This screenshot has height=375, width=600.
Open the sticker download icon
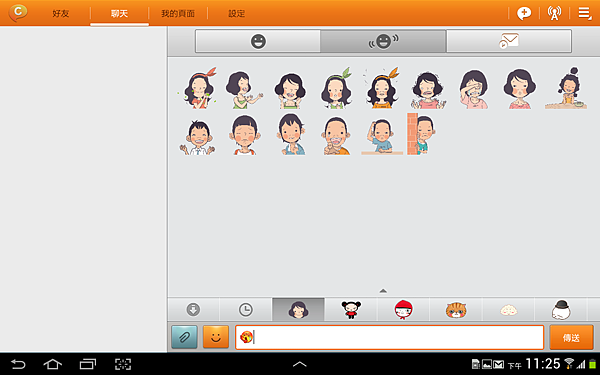[x=193, y=309]
